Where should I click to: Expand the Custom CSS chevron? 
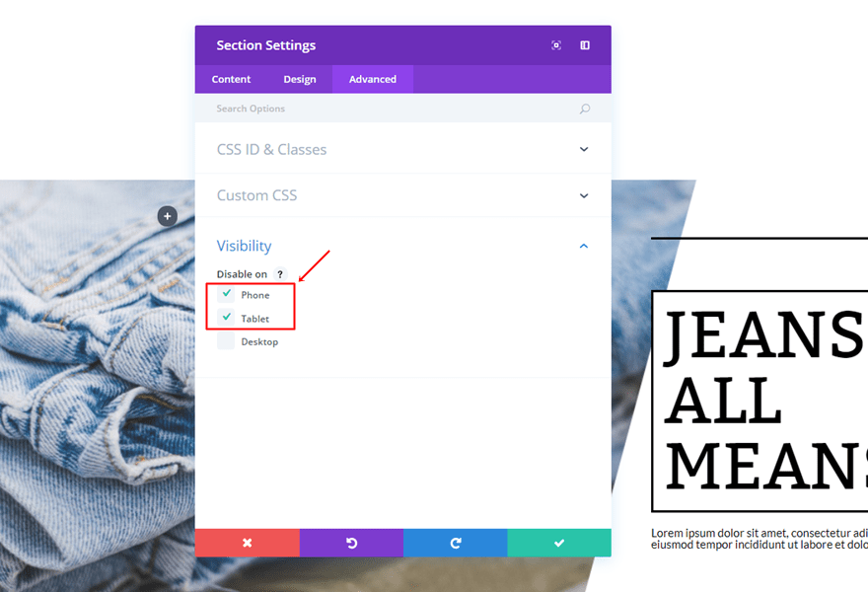[x=584, y=195]
